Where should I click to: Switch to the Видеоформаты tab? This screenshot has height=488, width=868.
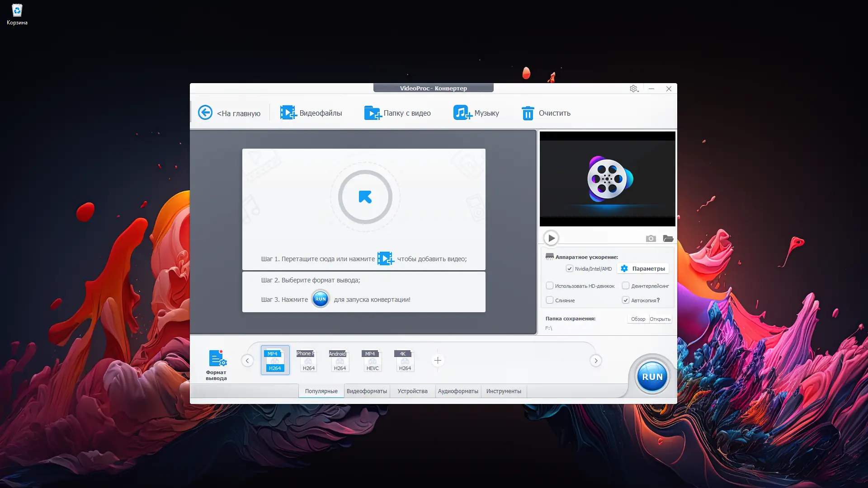tap(367, 391)
